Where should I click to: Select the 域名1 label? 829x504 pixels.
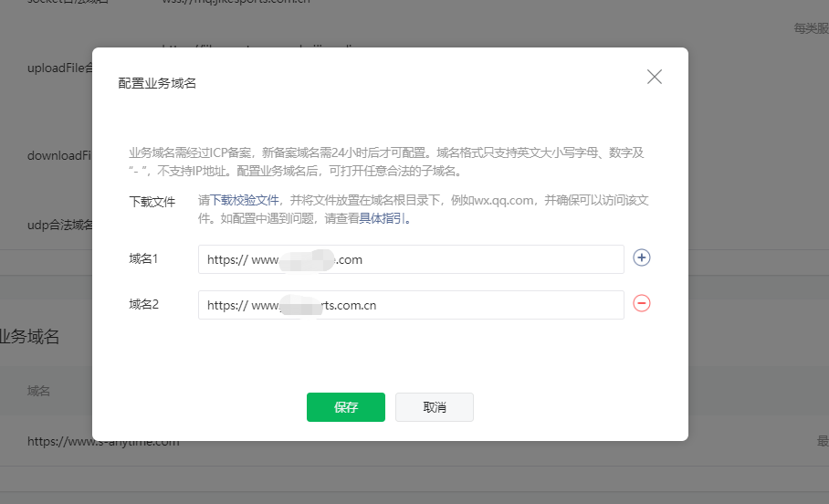(143, 258)
